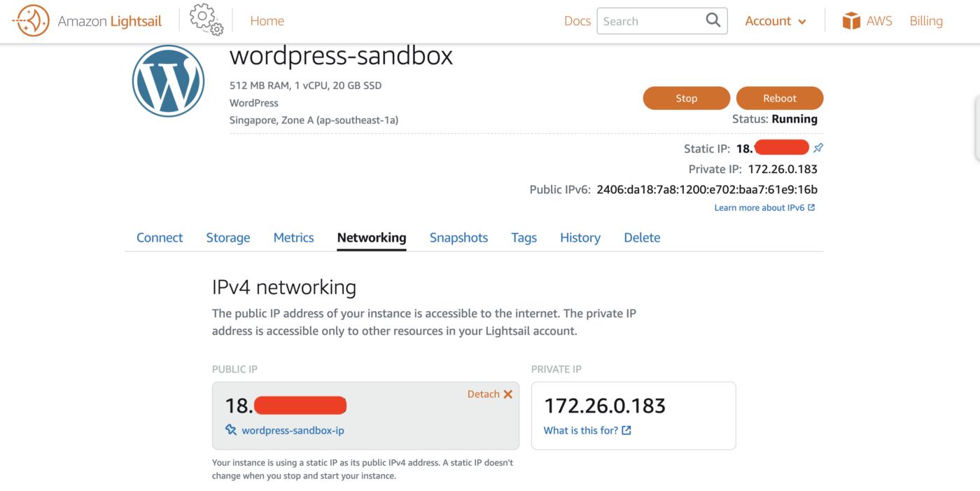The image size is (980, 491).
Task: Switch to the Networking tab
Action: (371, 237)
